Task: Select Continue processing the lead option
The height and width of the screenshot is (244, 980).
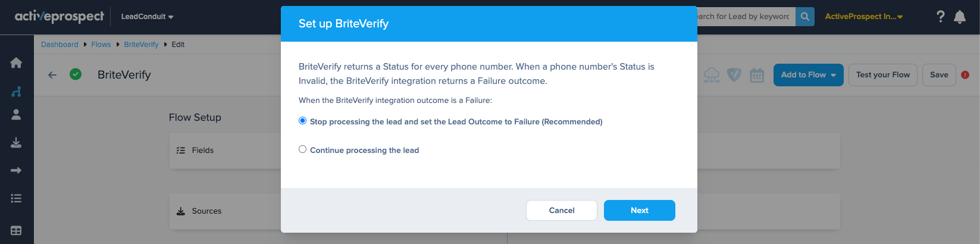Action: pyautogui.click(x=302, y=149)
